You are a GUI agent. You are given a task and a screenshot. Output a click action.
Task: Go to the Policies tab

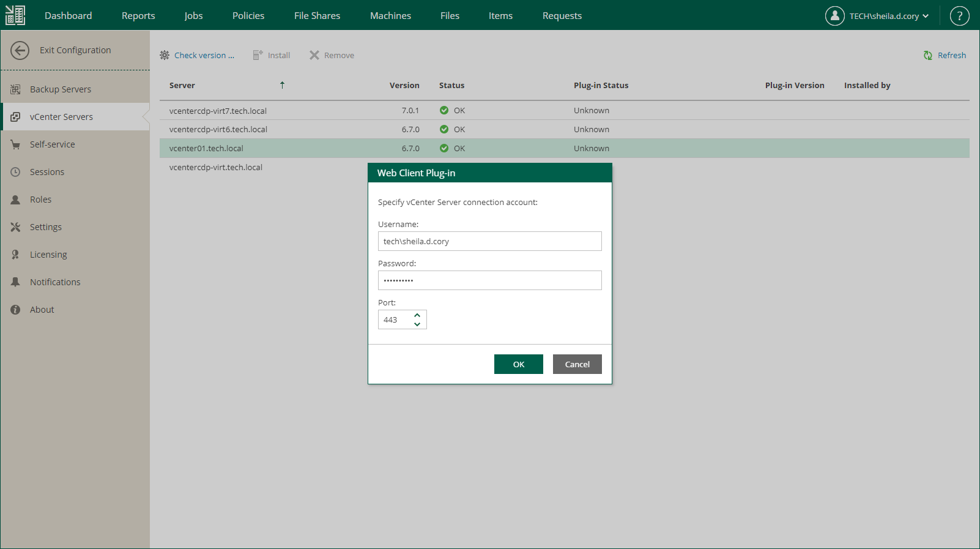pyautogui.click(x=248, y=15)
